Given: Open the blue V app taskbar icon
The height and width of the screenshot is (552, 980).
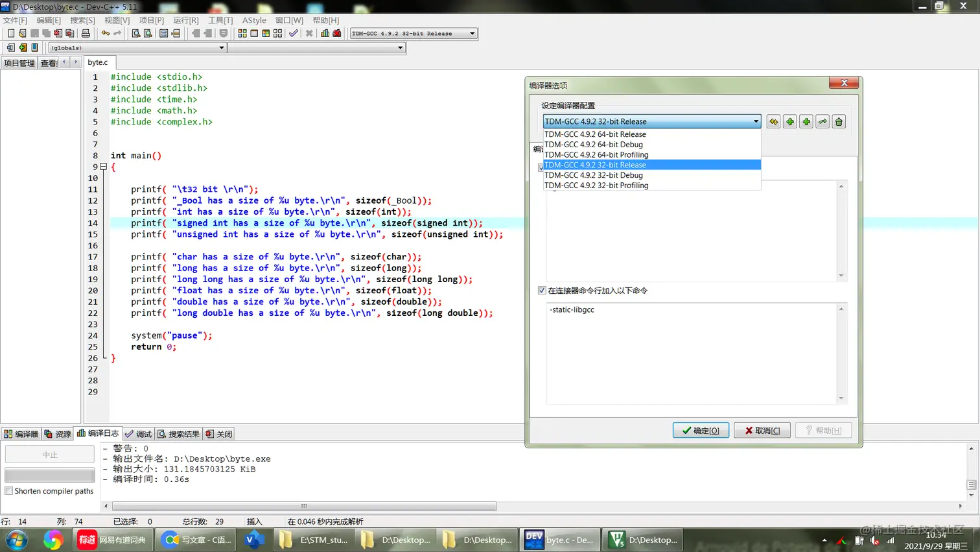Looking at the screenshot, I should click(254, 540).
